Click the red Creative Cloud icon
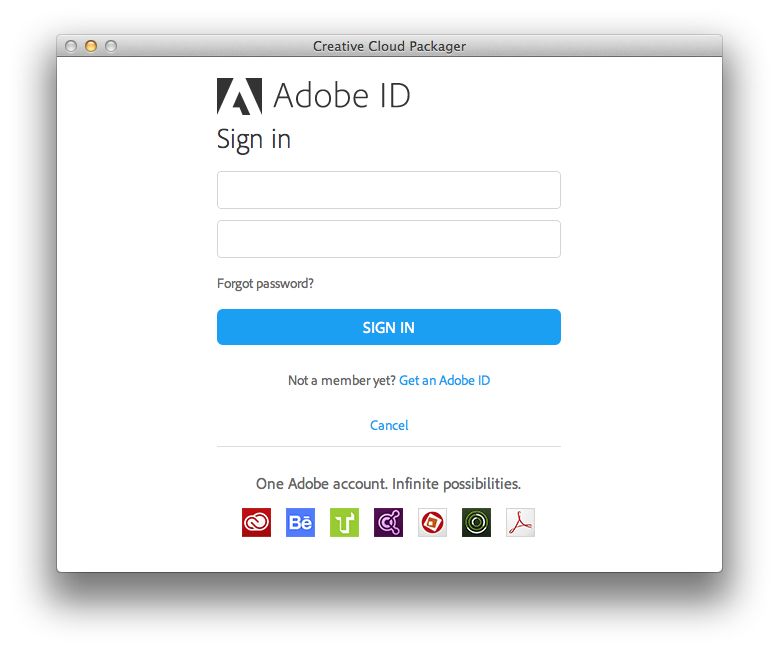The height and width of the screenshot is (651, 779). click(256, 522)
